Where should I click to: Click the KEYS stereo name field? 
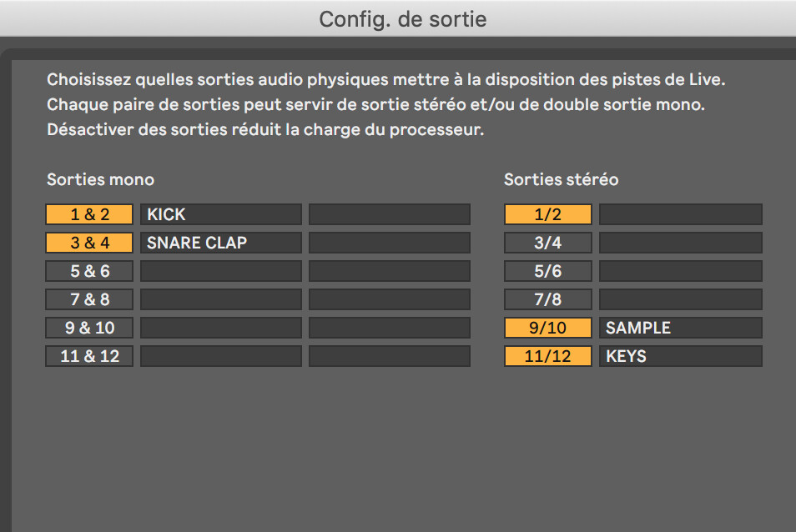[x=680, y=356]
